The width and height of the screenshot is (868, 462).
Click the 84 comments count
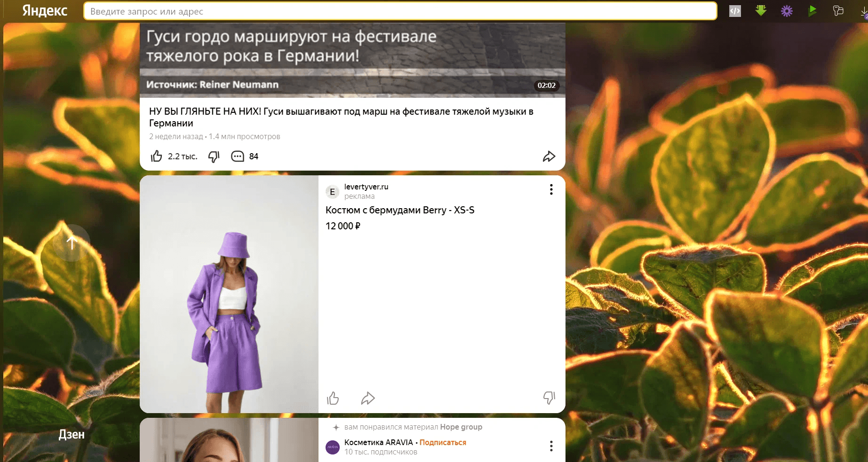[254, 157]
